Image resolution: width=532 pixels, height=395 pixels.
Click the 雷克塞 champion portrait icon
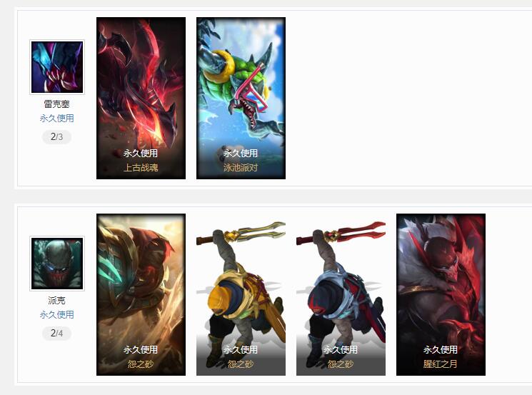click(57, 67)
